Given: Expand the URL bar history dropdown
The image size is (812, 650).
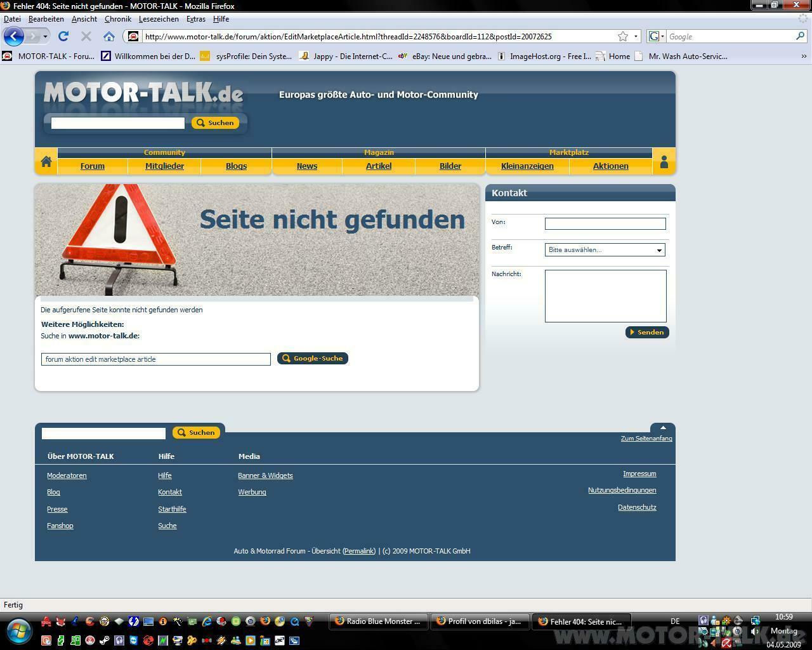Looking at the screenshot, I should pos(636,36).
